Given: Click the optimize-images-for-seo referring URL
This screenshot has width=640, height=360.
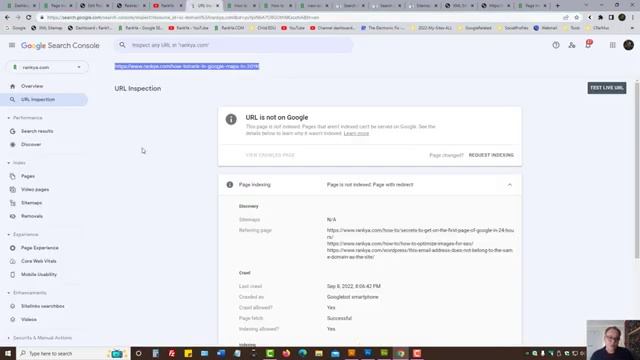Looking at the screenshot, I should click(400, 244).
